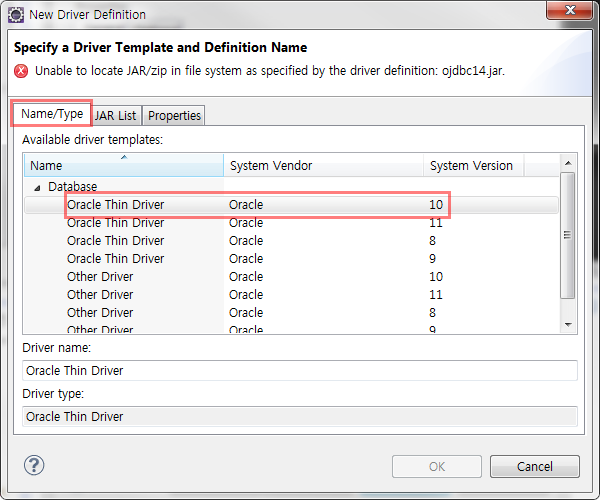Click the template list scrollbar thumb
Viewport: 600px width, 500px height.
pos(567,235)
